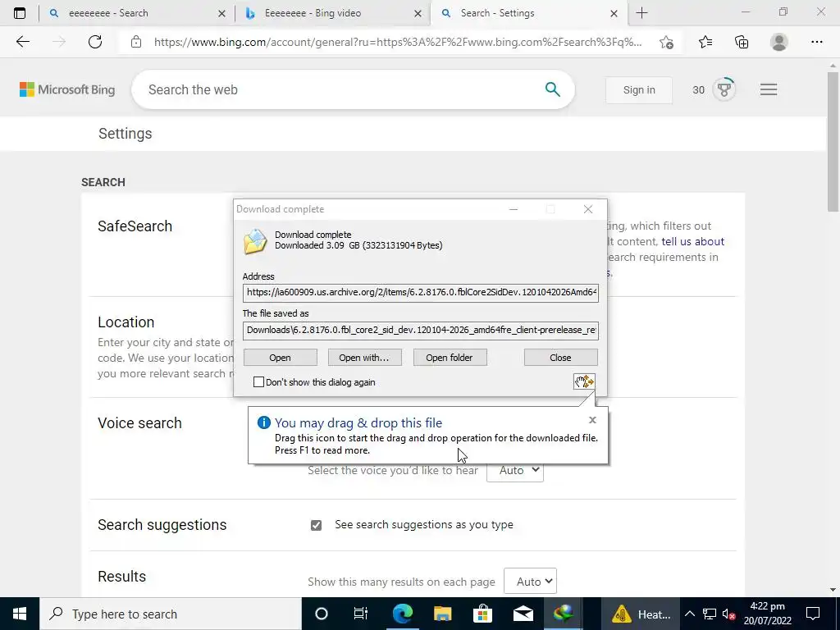
Task: Refresh the current page
Action: point(95,42)
